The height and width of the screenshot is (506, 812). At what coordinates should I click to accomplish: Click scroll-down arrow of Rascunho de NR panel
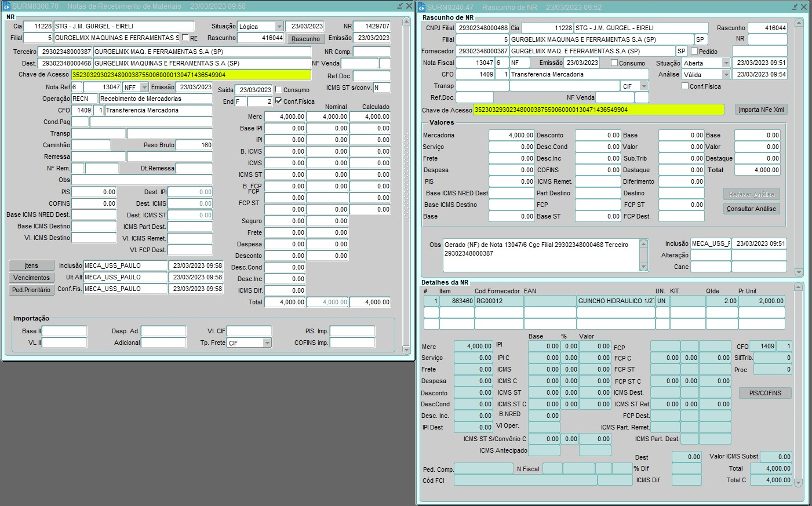tap(799, 272)
